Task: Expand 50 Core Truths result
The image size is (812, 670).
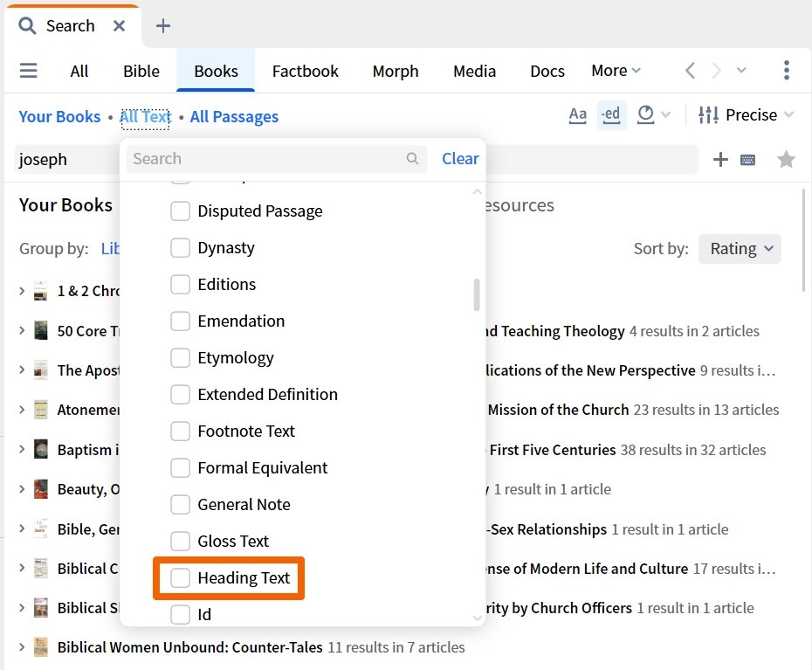Action: 22,330
